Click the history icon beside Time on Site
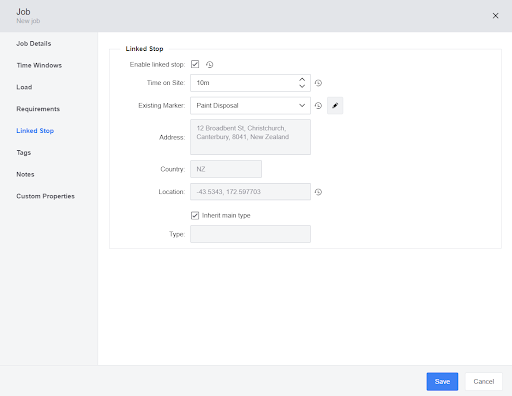Viewport: 512px width, 396px height. [x=318, y=83]
